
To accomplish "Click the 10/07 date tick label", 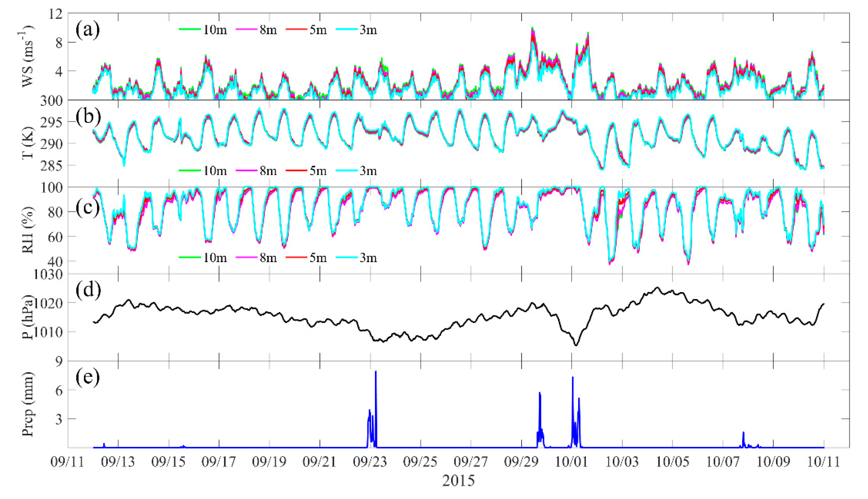I will click(x=723, y=462).
